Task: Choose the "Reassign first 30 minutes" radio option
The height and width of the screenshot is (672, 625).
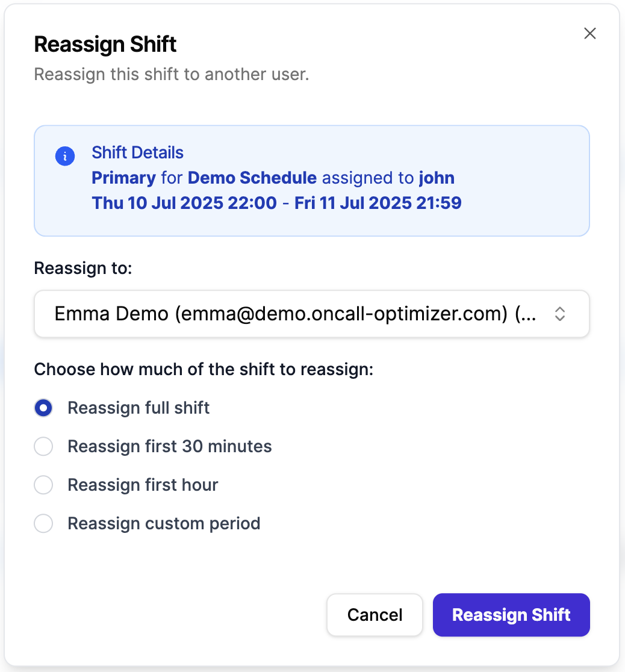Action: tap(43, 446)
